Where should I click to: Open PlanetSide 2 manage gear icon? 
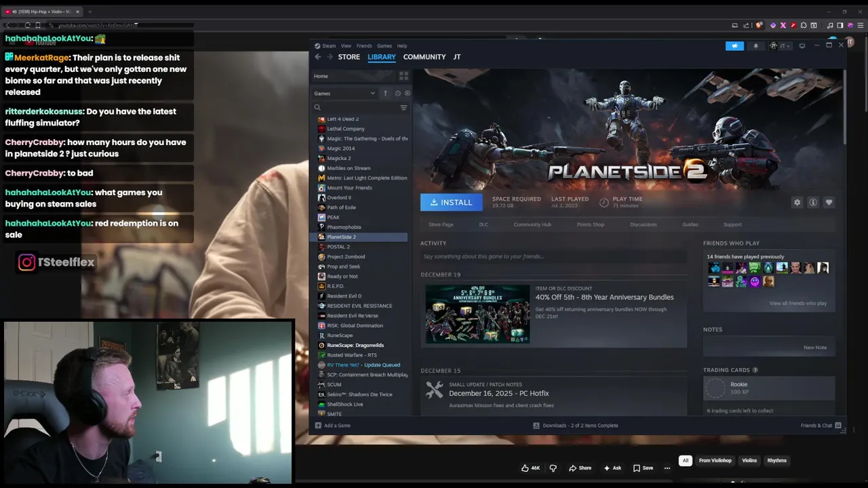click(x=797, y=202)
